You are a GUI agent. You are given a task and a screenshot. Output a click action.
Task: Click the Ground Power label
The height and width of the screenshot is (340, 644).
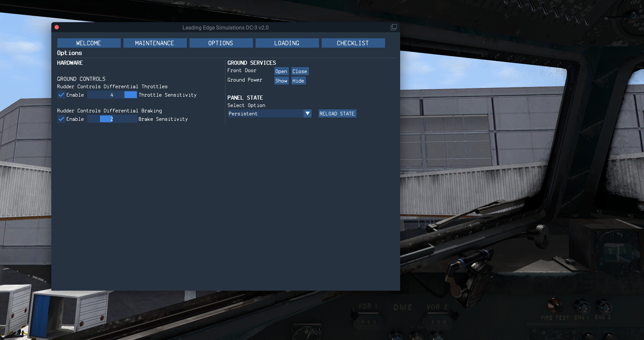pos(245,80)
